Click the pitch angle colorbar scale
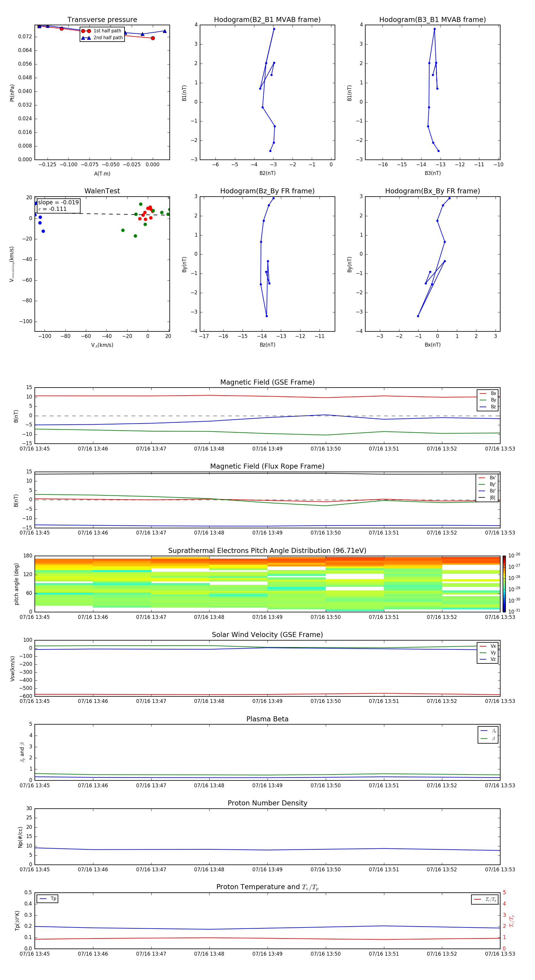This screenshot has height=980, width=535. tap(504, 584)
